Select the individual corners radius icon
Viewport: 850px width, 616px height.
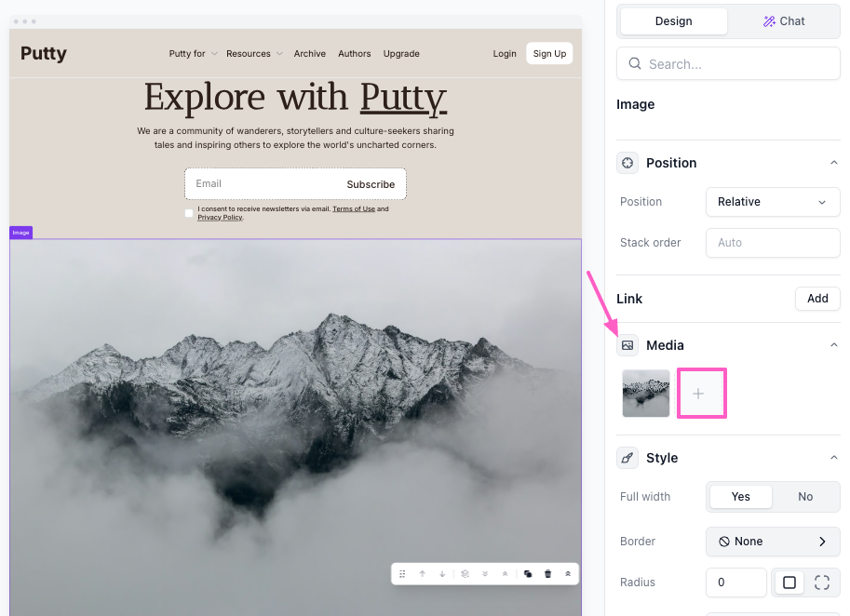821,583
